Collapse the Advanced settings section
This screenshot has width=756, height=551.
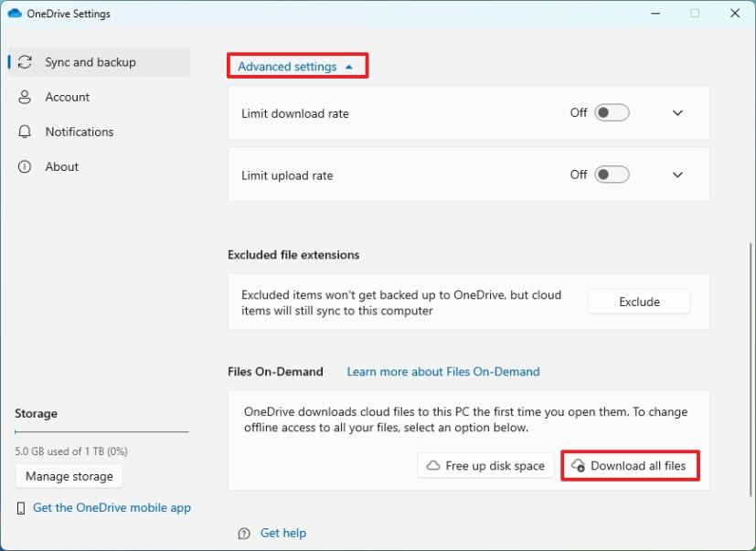coord(297,65)
